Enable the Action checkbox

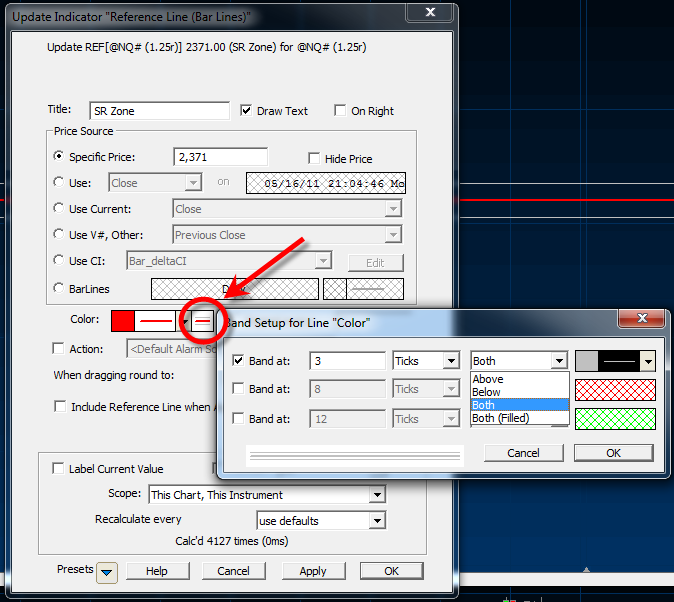(58, 348)
